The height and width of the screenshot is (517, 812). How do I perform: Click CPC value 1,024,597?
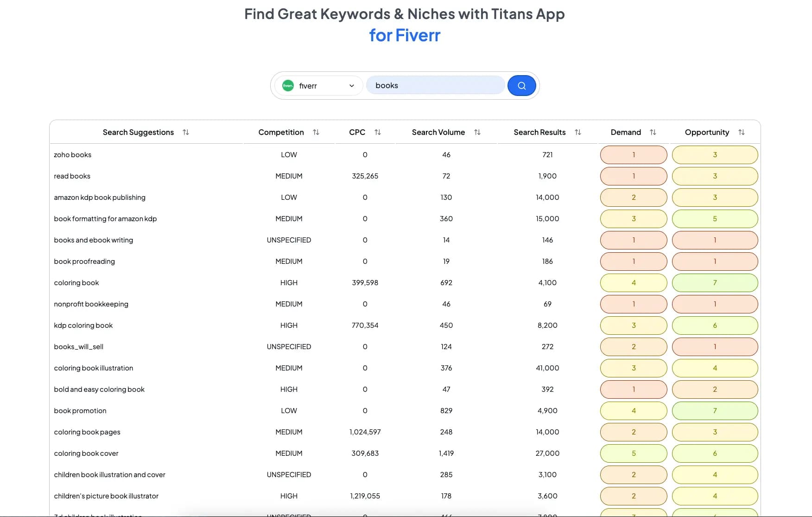point(365,432)
